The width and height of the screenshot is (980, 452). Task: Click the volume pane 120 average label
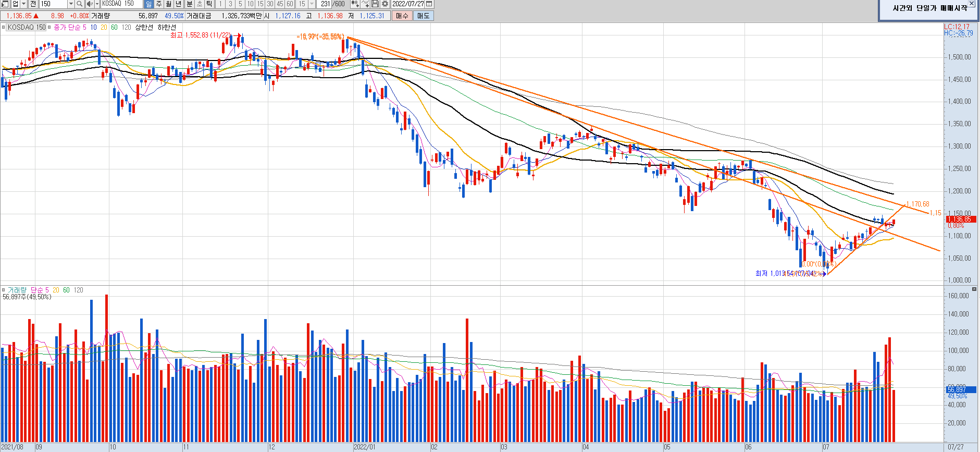(78, 290)
